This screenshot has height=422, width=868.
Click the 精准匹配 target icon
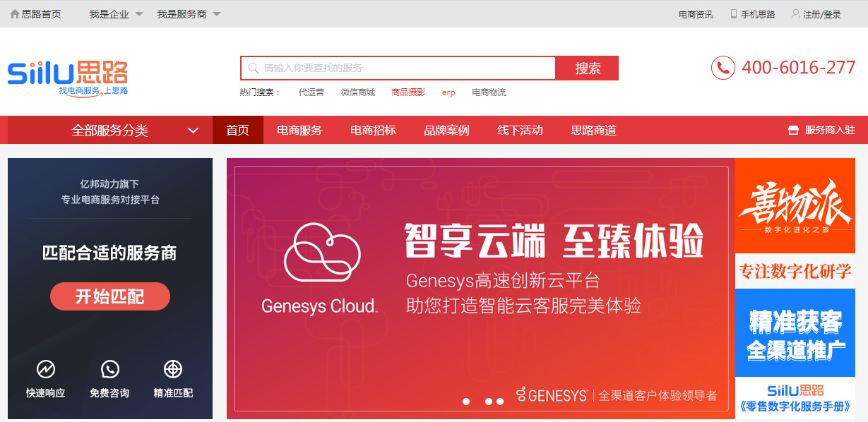[x=173, y=369]
